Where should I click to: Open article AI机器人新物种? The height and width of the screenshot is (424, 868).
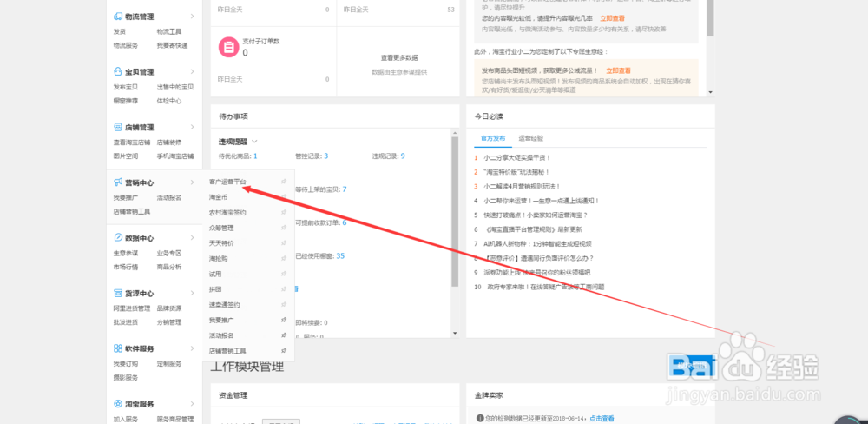[537, 244]
